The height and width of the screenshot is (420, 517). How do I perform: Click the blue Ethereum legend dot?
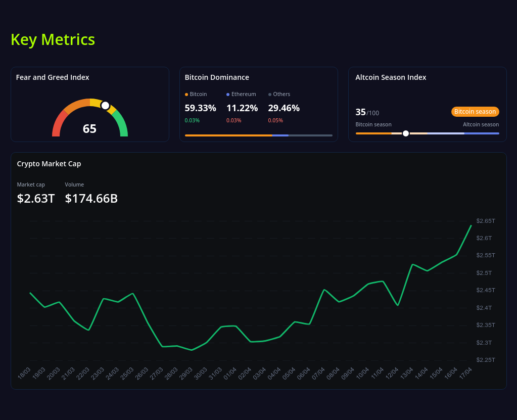pos(228,94)
